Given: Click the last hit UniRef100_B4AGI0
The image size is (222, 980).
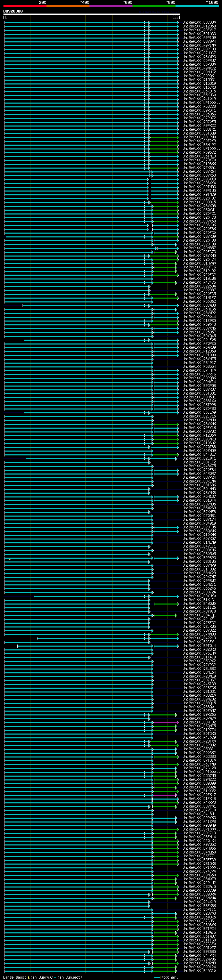Looking at the screenshot, I should [199, 971].
